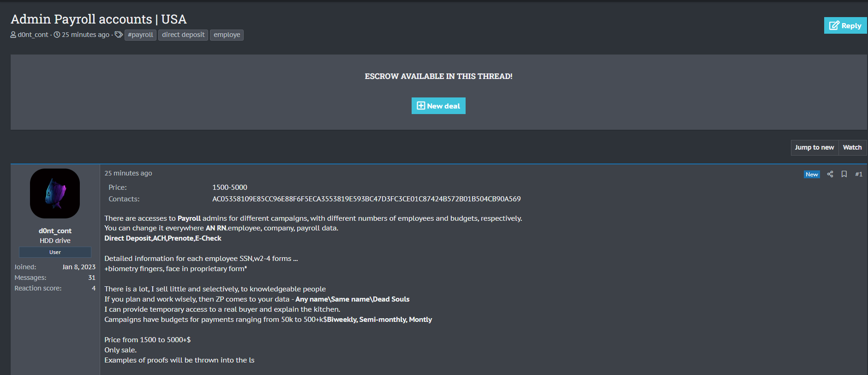This screenshot has width=868, height=375.
Task: Click the post's 25 minutes ago timestamp
Action: pos(128,173)
